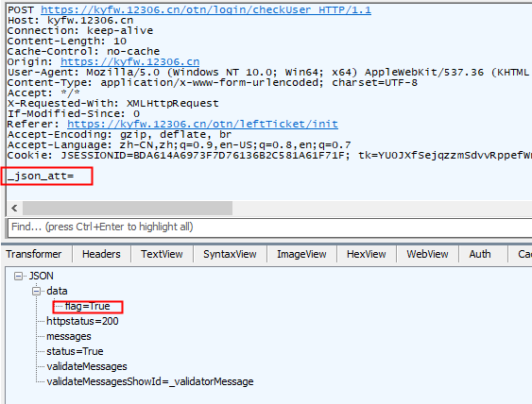The width and height of the screenshot is (532, 404).
Task: Open the SyntaxView tab
Action: 230,254
